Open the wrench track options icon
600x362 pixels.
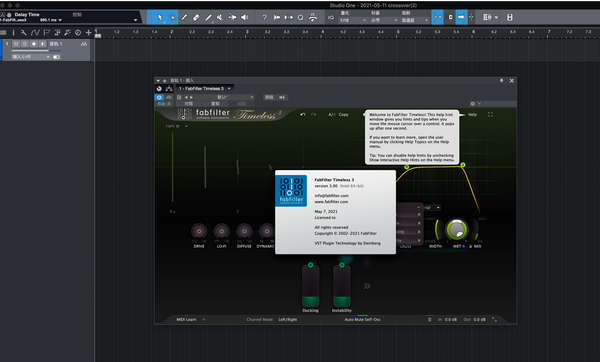(x=24, y=33)
